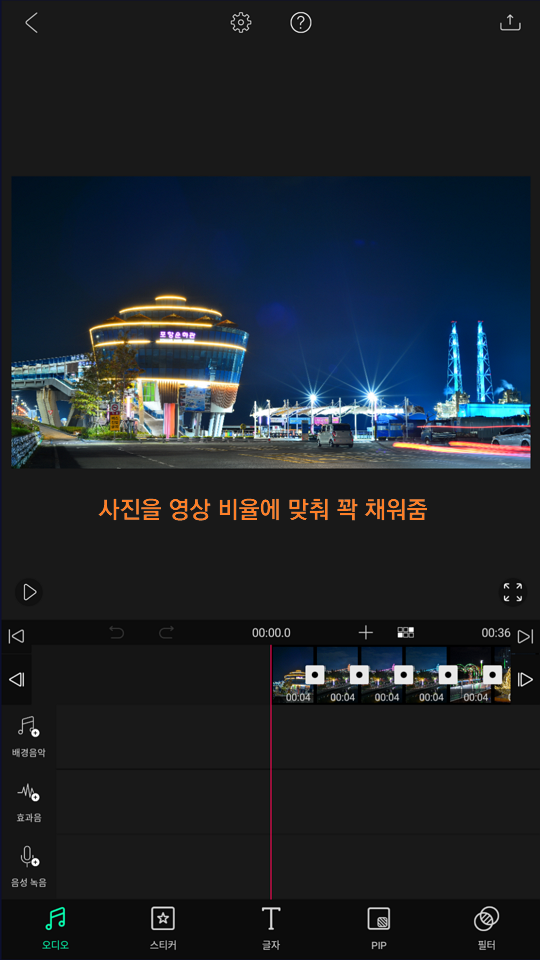Tap the transition button after the first clip
Screen dimensions: 540x960
pyautogui.click(x=315, y=675)
